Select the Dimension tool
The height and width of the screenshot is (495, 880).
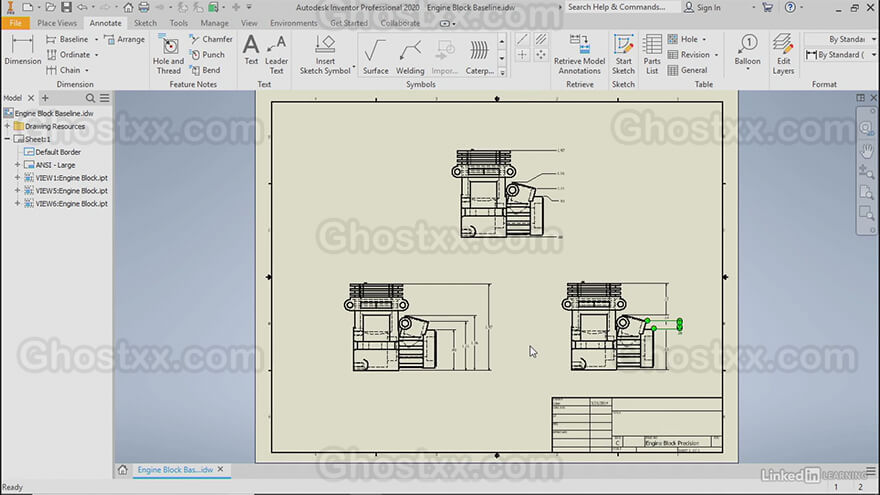tap(22, 50)
